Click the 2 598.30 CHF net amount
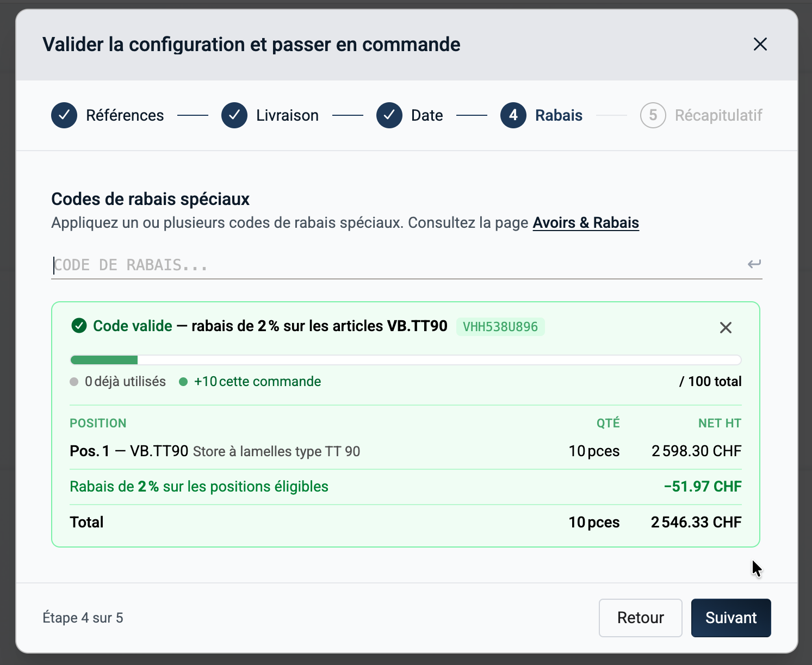The width and height of the screenshot is (812, 665). [697, 451]
